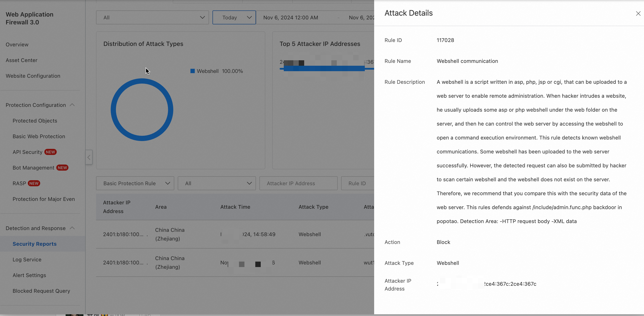Open the top All filter dropdown
The image size is (644, 316).
tap(152, 18)
